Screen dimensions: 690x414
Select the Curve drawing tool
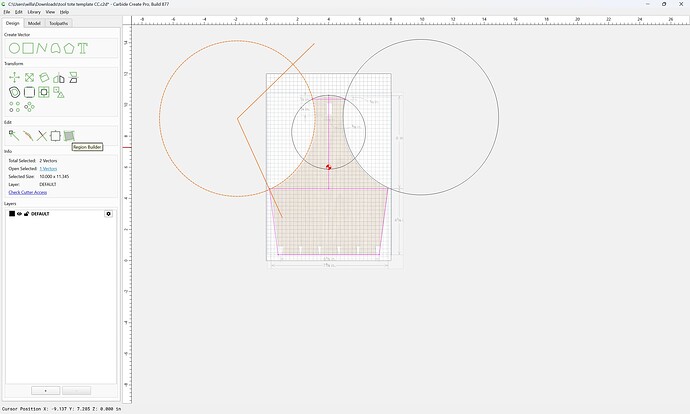click(55, 48)
